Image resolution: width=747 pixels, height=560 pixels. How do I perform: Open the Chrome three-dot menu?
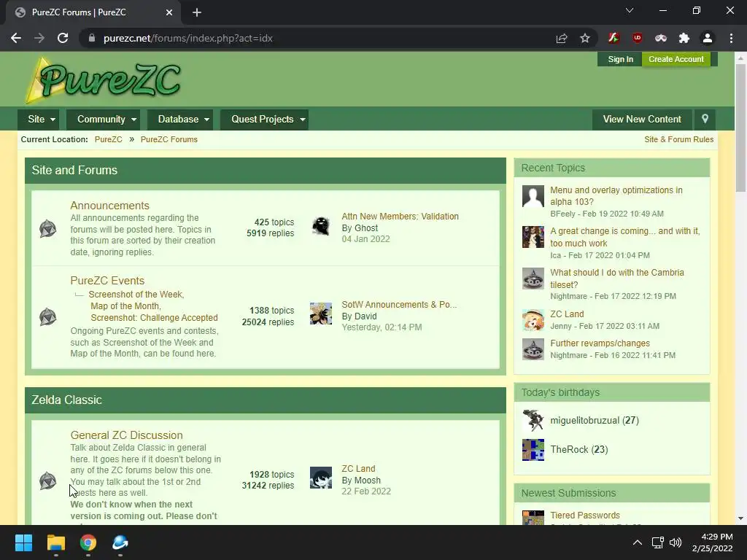[731, 38]
